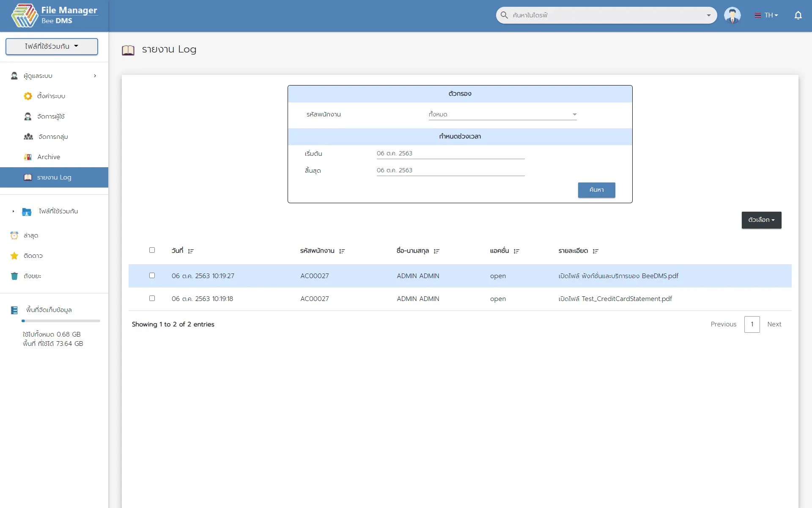Open the employee code filter dropdown
This screenshot has width=812, height=508.
pyautogui.click(x=502, y=114)
